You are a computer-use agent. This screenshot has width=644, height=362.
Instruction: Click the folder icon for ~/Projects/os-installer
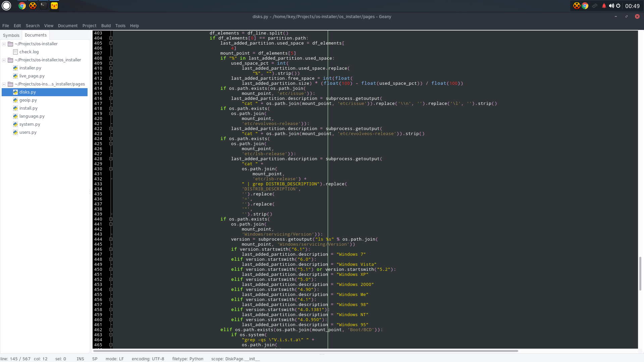(10, 44)
